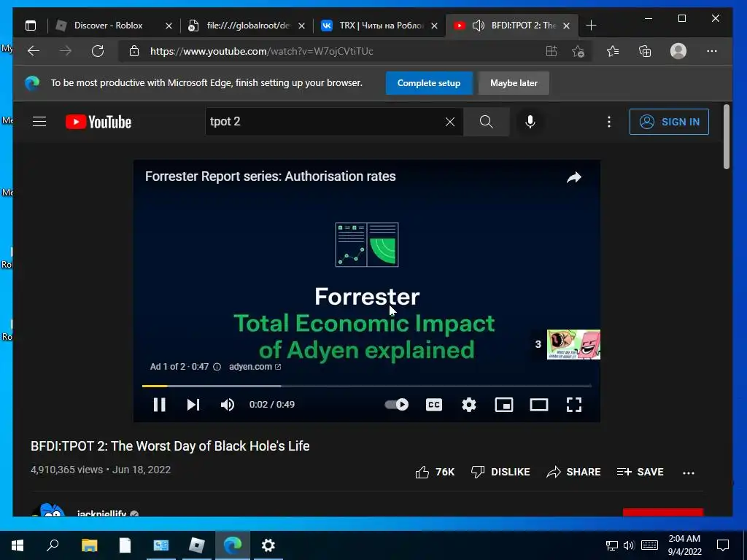Open the notification center

[723, 545]
